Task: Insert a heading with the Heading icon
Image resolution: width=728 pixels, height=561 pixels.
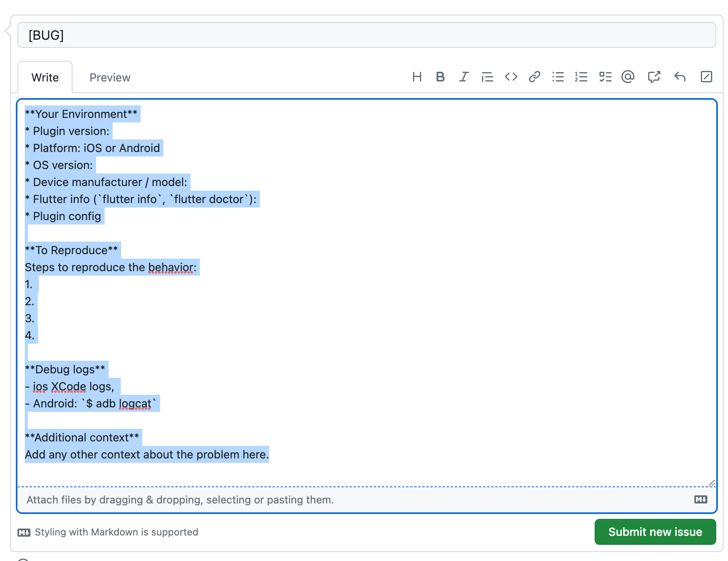Action: (x=417, y=77)
